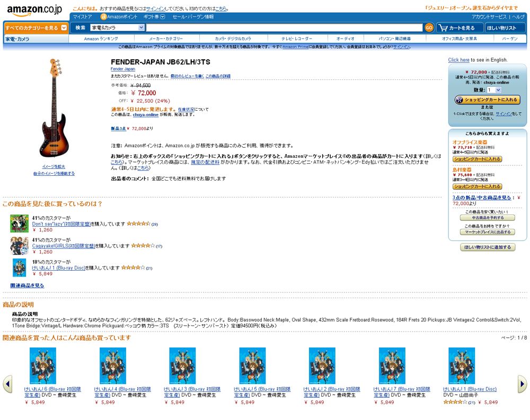Click into the main search text field
Screen dimensions: 530x420
click(284, 28)
